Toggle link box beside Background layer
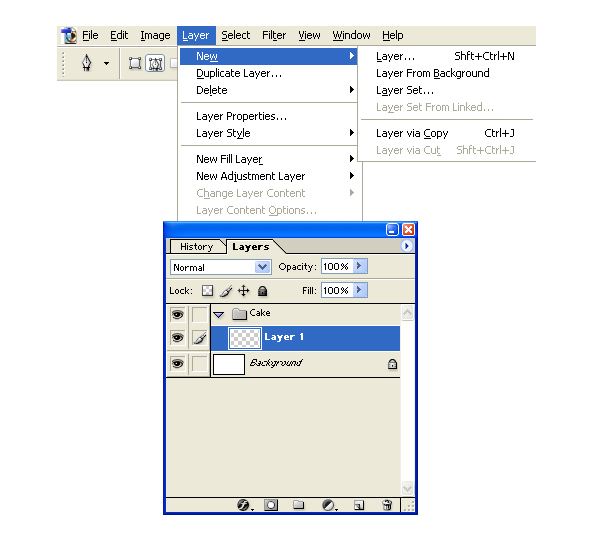The height and width of the screenshot is (543, 600). pyautogui.click(x=199, y=364)
